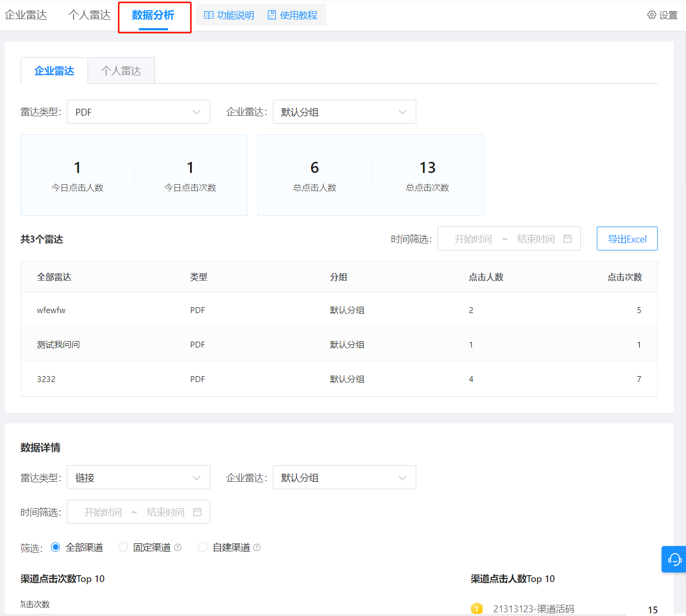Open the top 企业雷达 默认分组 dropdown
686x616 pixels.
tap(345, 112)
